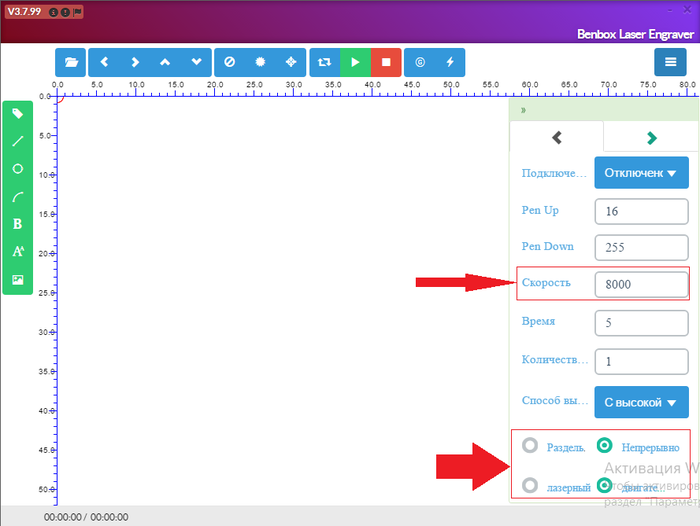The width and height of the screenshot is (700, 526).
Task: Switch to the right-arrow panel tab
Action: (651, 138)
